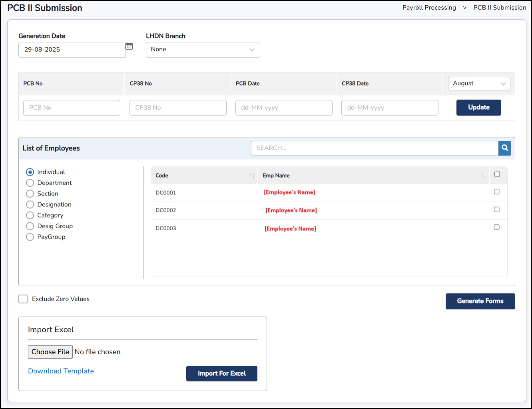Go to Payroll Processing breadcrumb
Viewport: 532px width, 409px height.
429,8
